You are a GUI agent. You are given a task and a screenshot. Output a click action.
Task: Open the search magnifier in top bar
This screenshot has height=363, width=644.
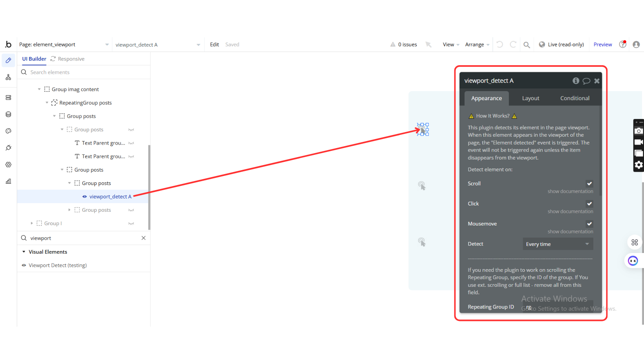[527, 45]
